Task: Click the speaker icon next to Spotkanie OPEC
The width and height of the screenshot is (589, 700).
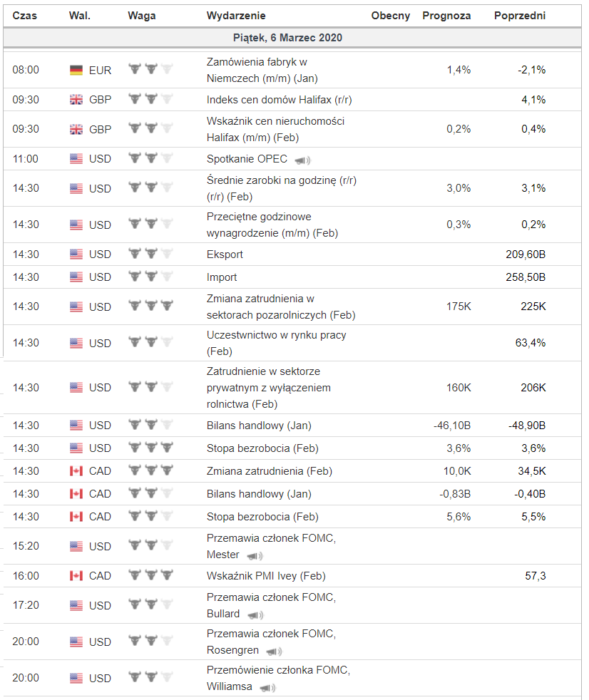Action: coord(302,160)
